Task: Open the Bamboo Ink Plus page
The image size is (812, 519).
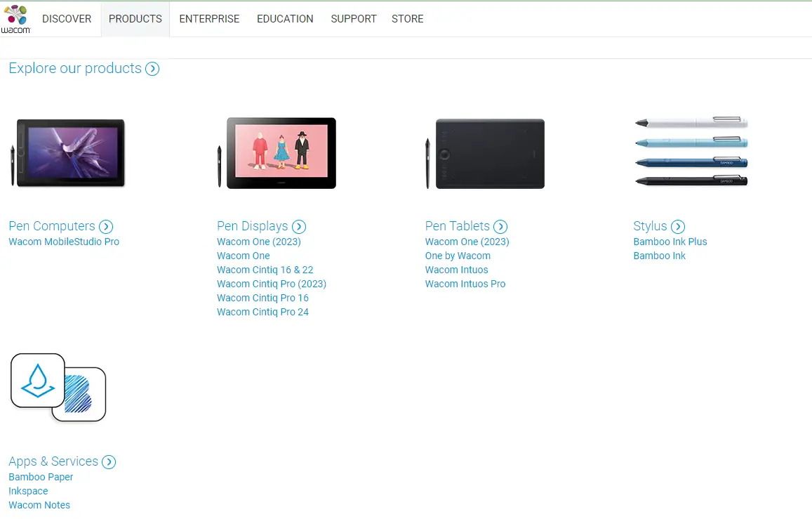Action: click(670, 241)
